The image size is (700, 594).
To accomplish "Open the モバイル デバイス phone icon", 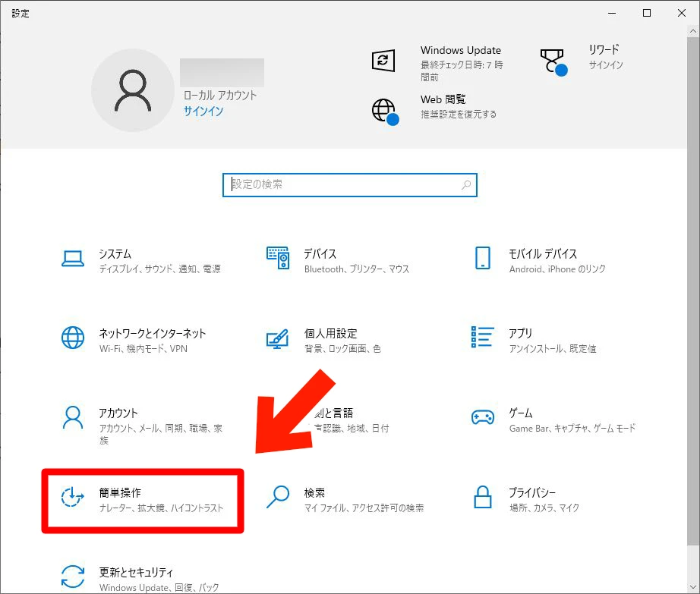I will [x=483, y=259].
